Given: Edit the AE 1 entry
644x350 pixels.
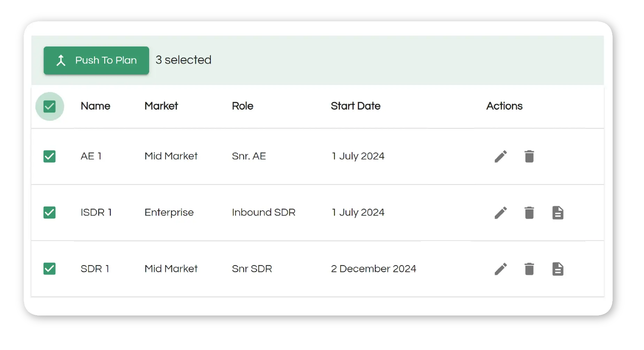Looking at the screenshot, I should click(501, 156).
